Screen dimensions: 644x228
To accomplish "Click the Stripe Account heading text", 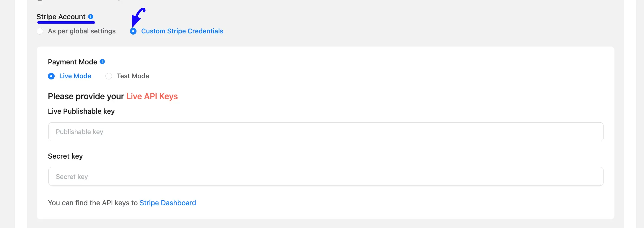I will 61,17.
